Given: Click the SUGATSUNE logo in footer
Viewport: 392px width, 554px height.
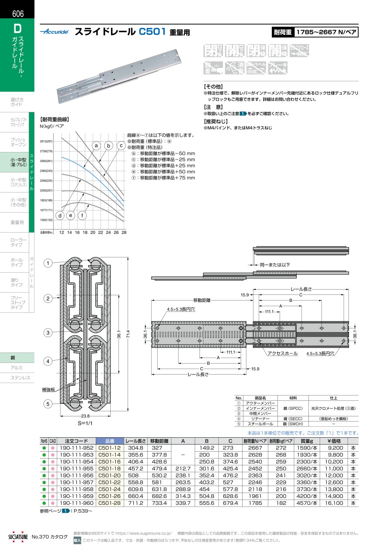Looking at the screenshot, I should (18, 537).
